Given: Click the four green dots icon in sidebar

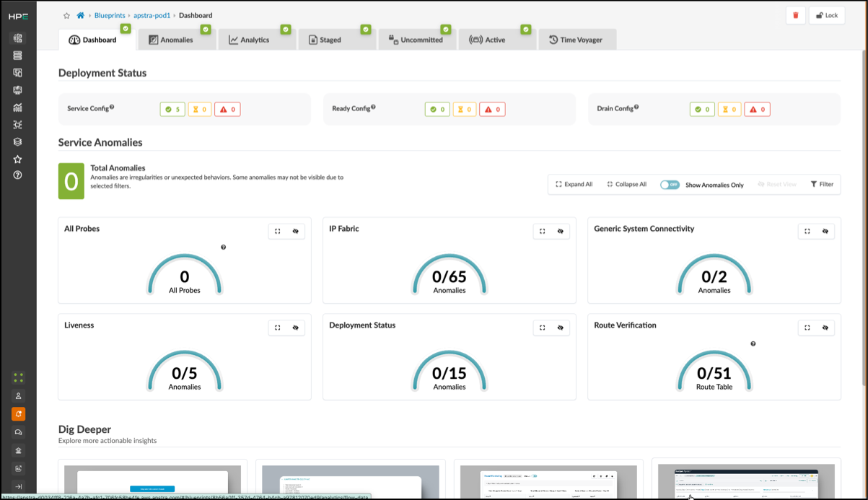Looking at the screenshot, I should [x=18, y=377].
